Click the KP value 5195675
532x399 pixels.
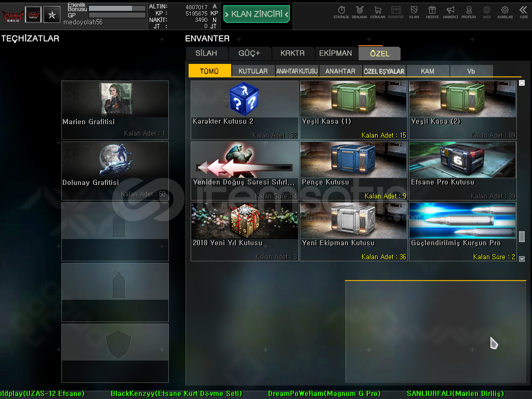(196, 13)
